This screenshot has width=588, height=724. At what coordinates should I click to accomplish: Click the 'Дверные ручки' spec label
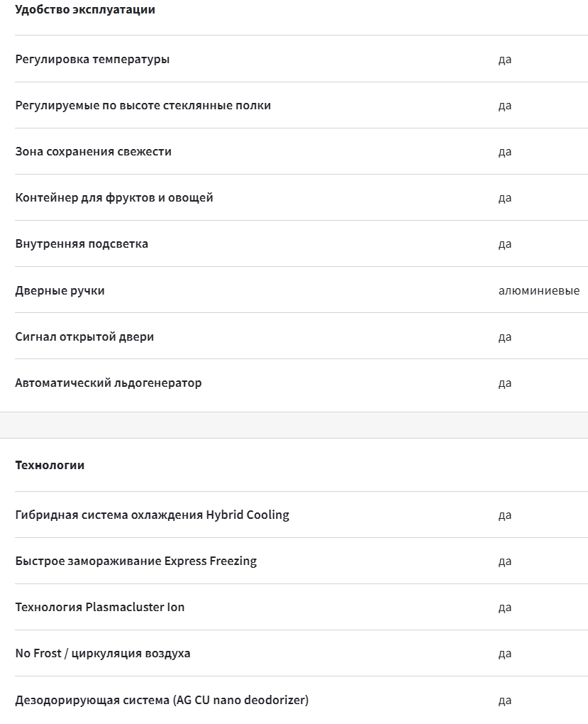(60, 291)
